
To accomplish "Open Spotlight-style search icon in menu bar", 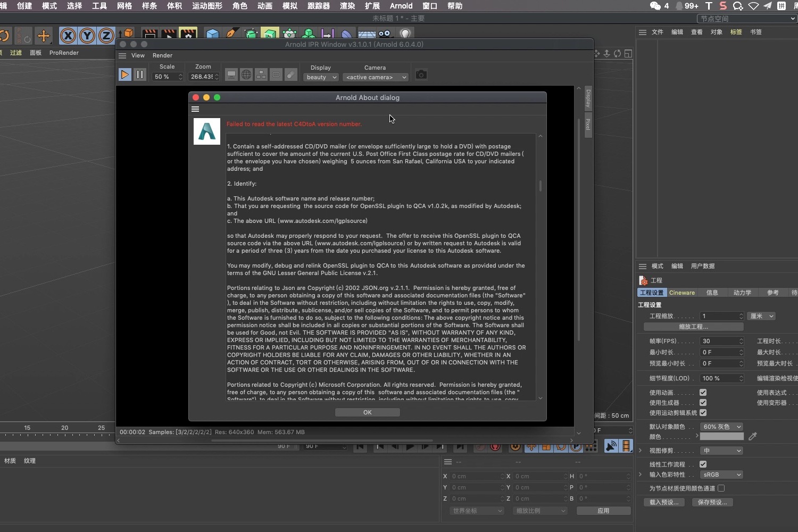I will click(x=738, y=6).
